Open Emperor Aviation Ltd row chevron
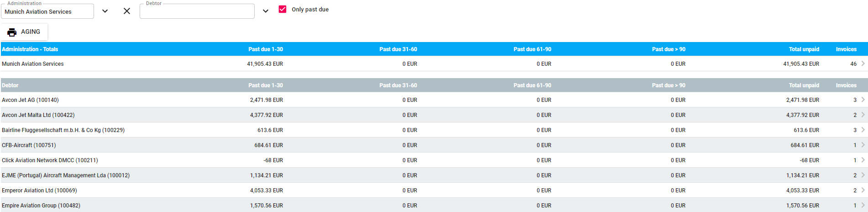The height and width of the screenshot is (212, 868). (863, 190)
